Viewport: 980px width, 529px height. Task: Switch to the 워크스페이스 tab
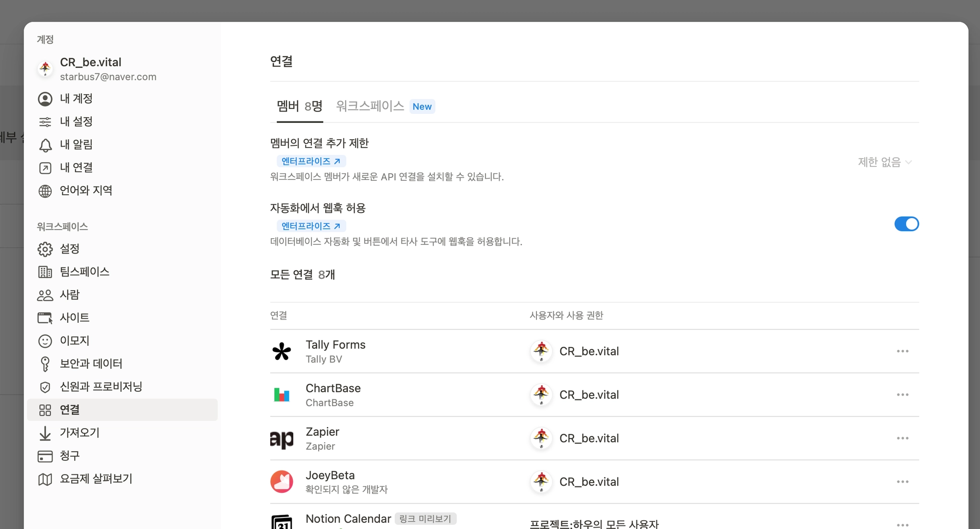pos(370,106)
